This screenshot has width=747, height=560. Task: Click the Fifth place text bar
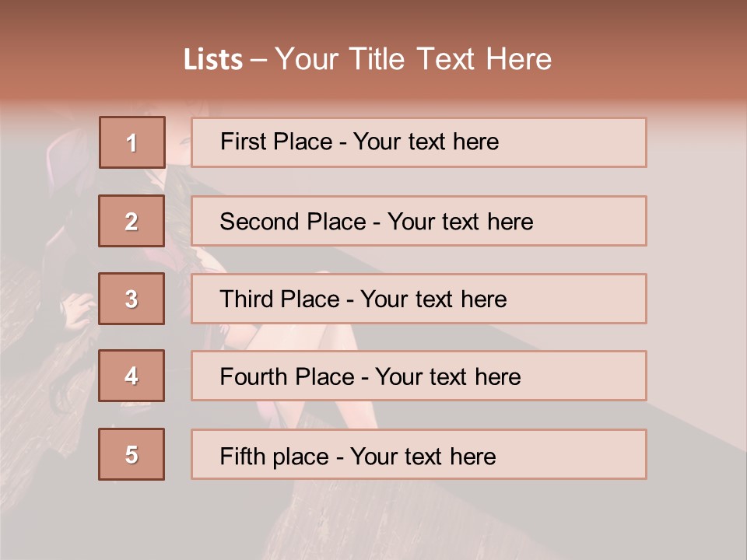pos(419,454)
